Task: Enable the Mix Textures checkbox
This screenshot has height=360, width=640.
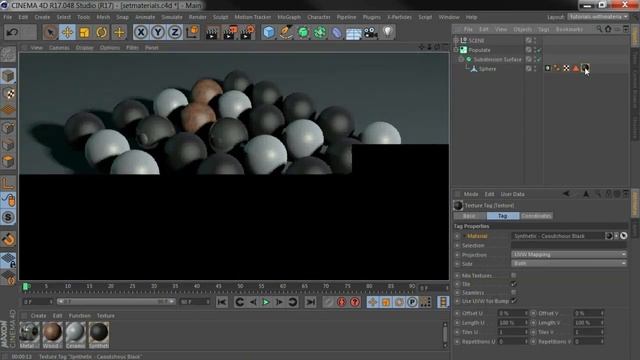Action: click(513, 276)
